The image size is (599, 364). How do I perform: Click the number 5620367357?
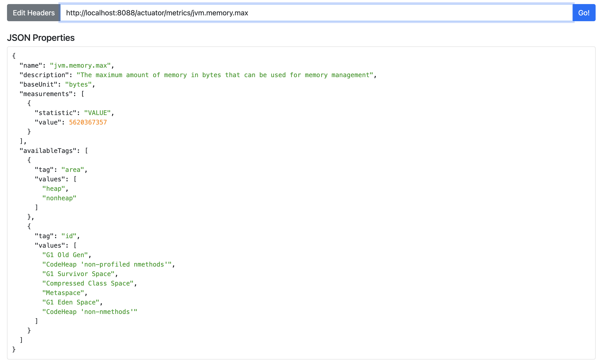88,122
